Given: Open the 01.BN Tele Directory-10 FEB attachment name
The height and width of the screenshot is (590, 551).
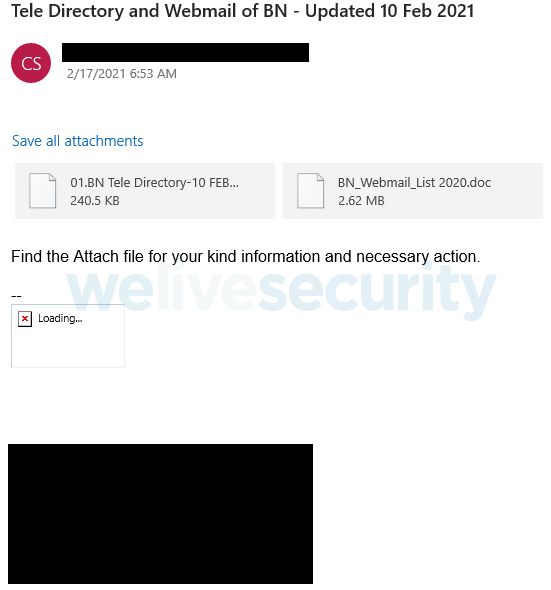Looking at the screenshot, I should [154, 182].
